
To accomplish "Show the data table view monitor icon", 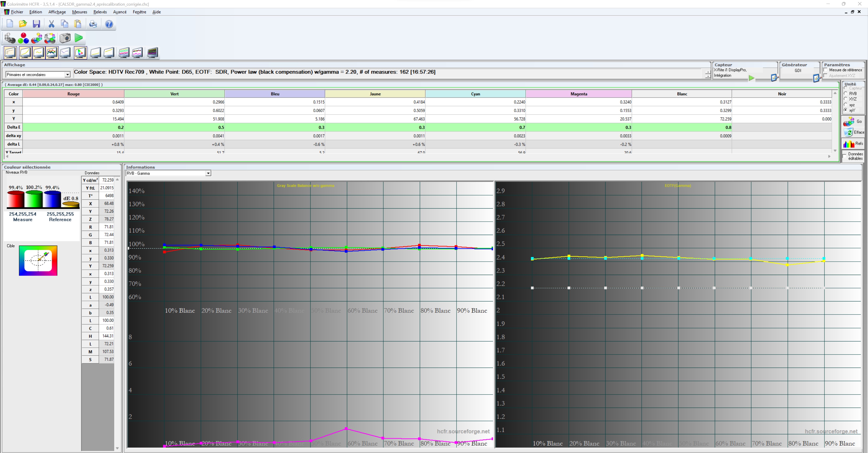I will 10,53.
